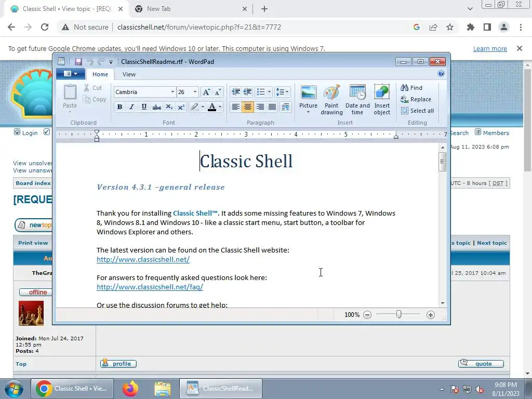Image resolution: width=532 pixels, height=399 pixels.
Task: Open Paragraph settings dialog icon
Action: click(x=285, y=107)
